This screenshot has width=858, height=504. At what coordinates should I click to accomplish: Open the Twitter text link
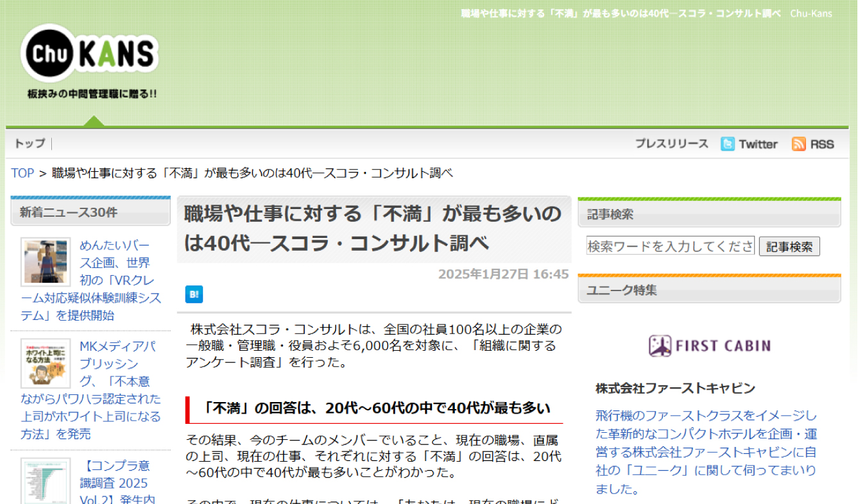click(758, 144)
